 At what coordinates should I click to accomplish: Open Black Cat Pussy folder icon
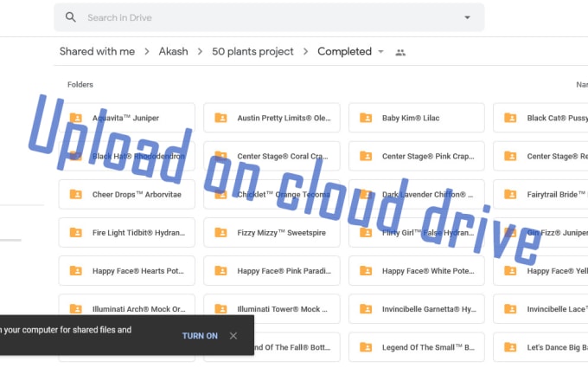click(510, 118)
